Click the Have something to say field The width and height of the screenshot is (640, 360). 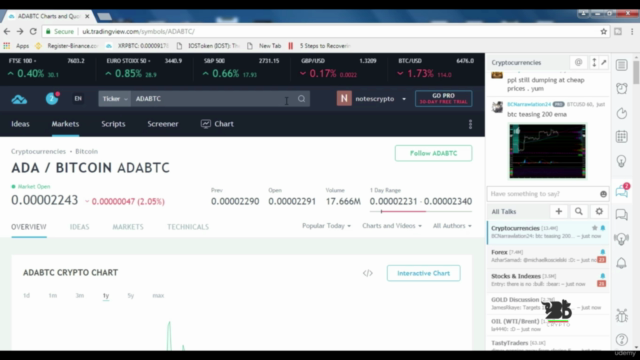click(543, 194)
